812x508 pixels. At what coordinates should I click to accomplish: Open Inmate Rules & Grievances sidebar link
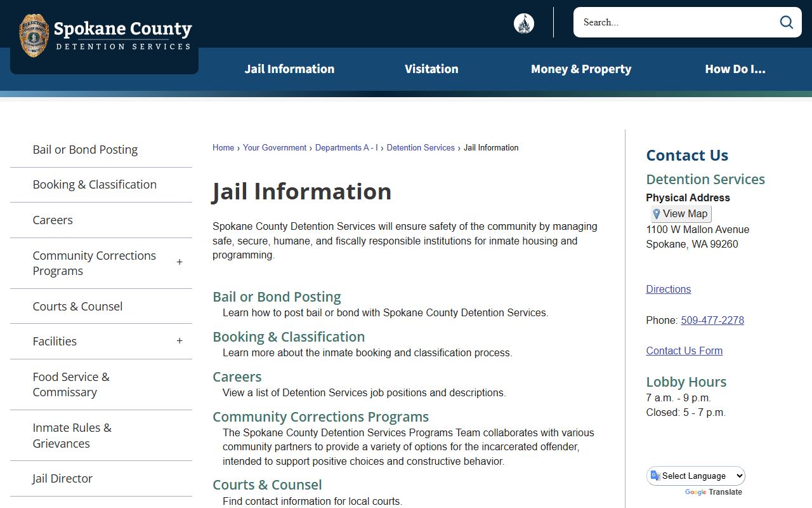pos(72,436)
